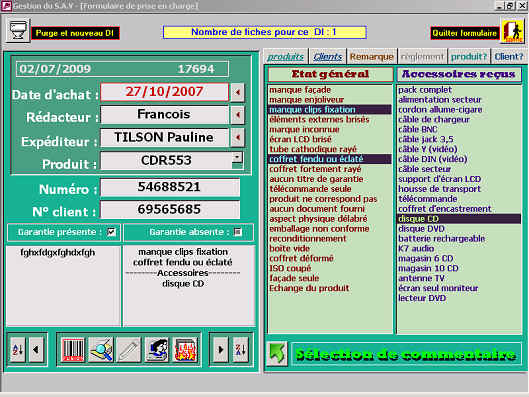This screenshot has width=529, height=397.
Task: Click the person at computer icon
Action: pyautogui.click(x=157, y=350)
